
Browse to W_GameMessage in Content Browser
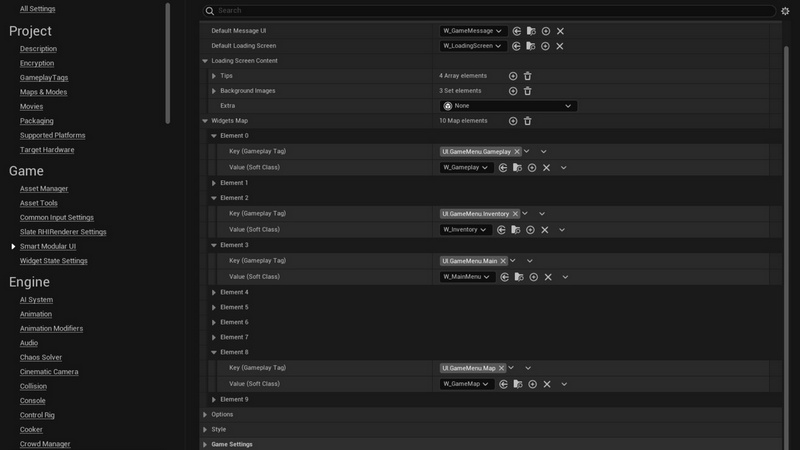pyautogui.click(x=531, y=31)
